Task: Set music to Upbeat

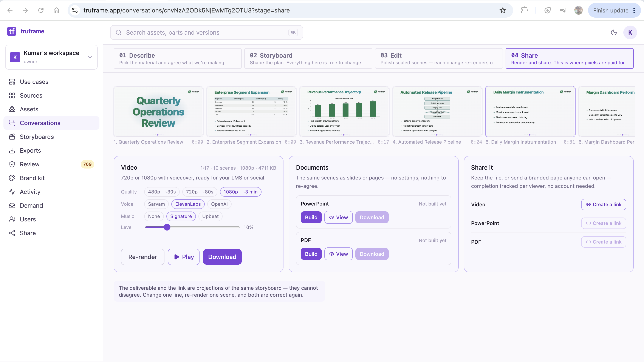Action: coord(210,216)
